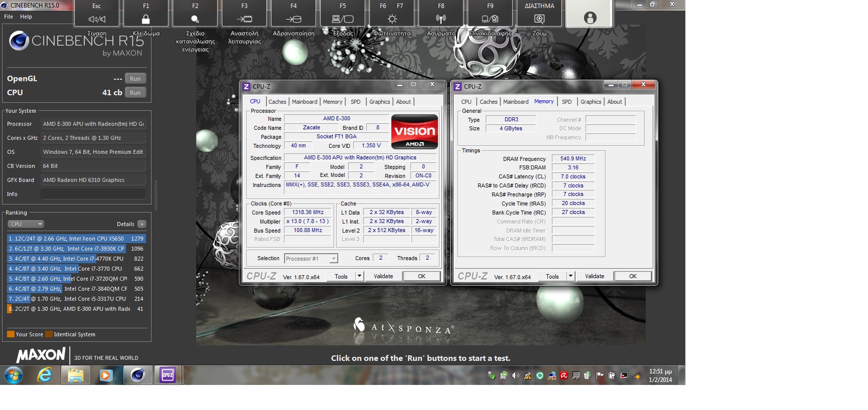Select ranking row AMD E-300 APU score 41

(x=76, y=309)
